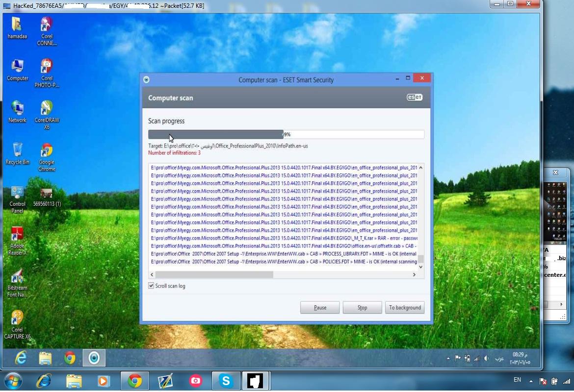Click the scan log horizontal scrollbar thumb
Screen dimensions: 574x392
[214, 274]
